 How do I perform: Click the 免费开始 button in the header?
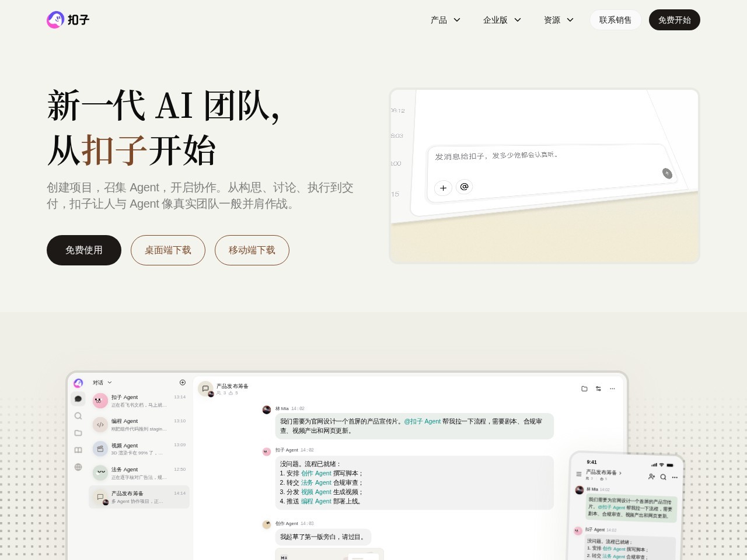coord(675,20)
